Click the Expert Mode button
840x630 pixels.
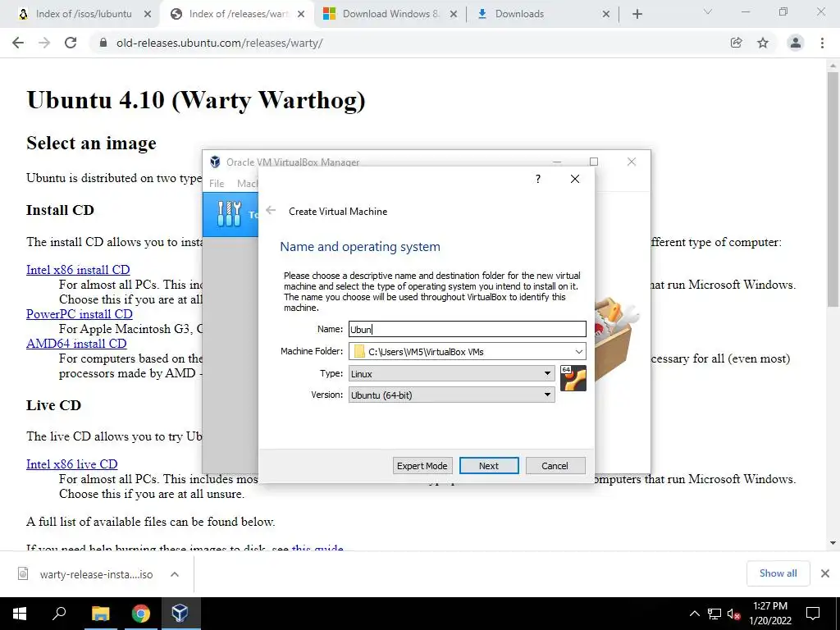[x=422, y=466]
